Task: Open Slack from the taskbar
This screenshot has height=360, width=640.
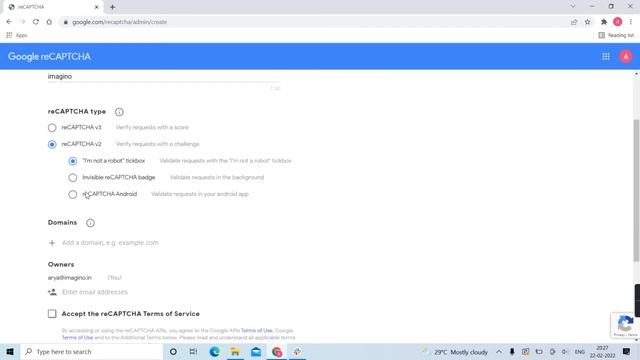Action: pos(297,351)
